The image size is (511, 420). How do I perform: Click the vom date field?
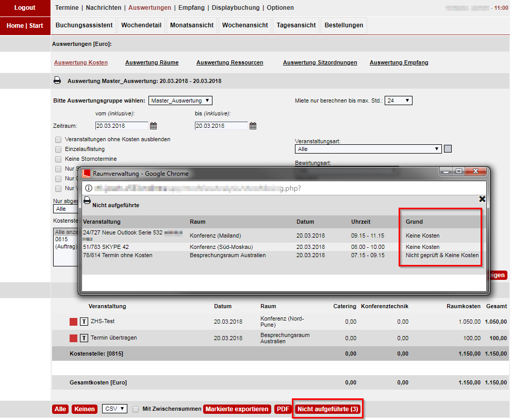(x=122, y=126)
